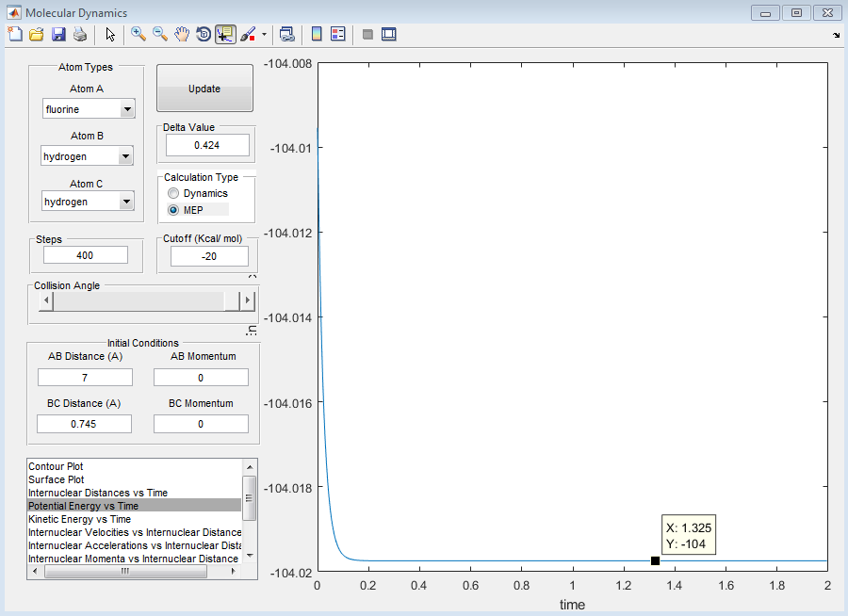Open the Atom C dropdown list

tap(88, 202)
